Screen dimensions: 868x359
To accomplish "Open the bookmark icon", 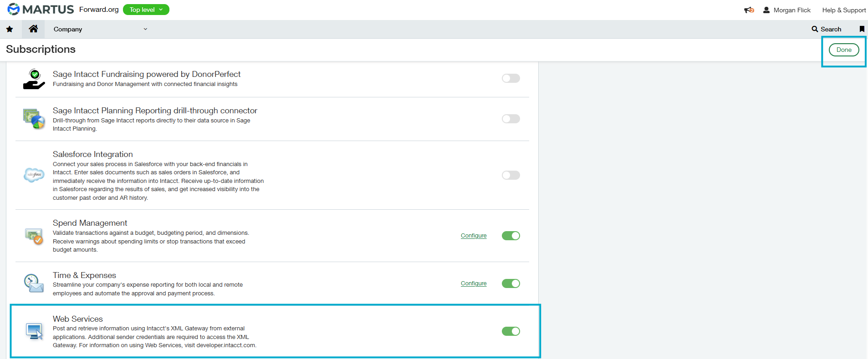I will point(862,29).
